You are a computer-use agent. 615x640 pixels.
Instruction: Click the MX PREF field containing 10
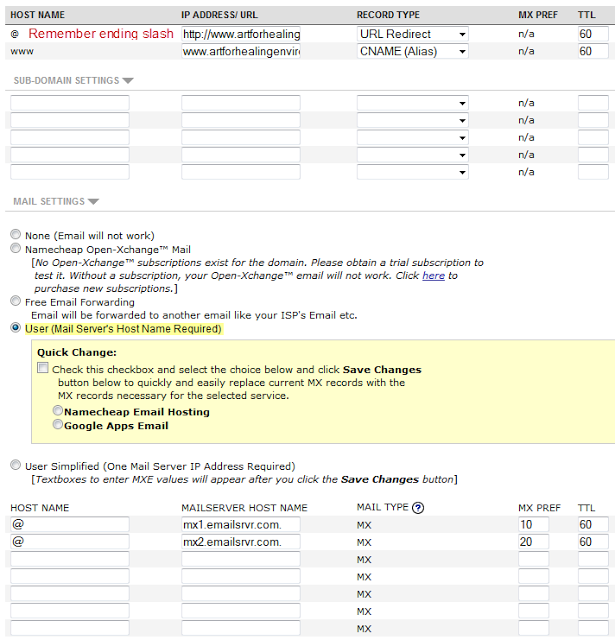(x=533, y=525)
